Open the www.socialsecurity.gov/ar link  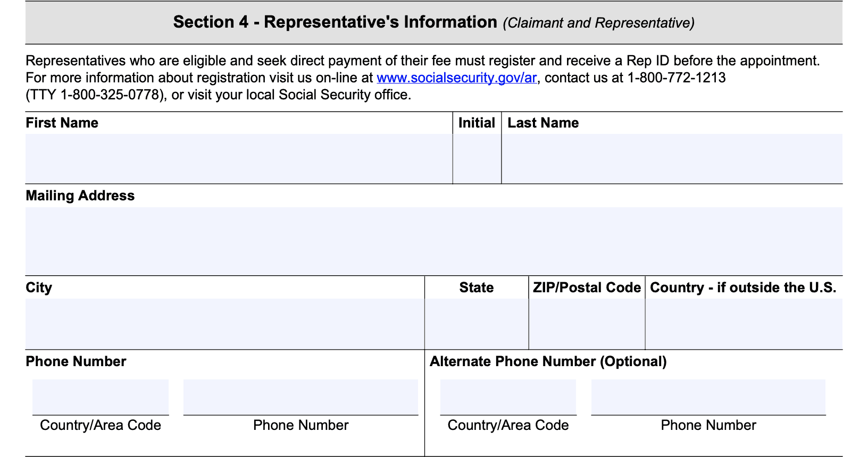[456, 78]
